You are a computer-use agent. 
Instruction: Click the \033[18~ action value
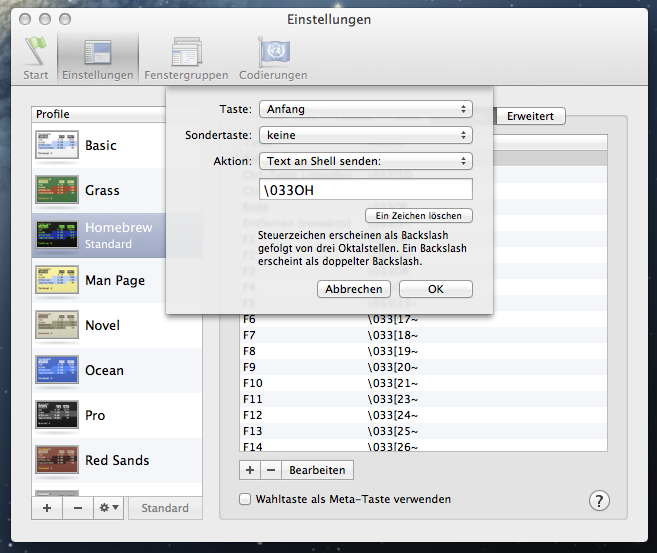pos(393,335)
